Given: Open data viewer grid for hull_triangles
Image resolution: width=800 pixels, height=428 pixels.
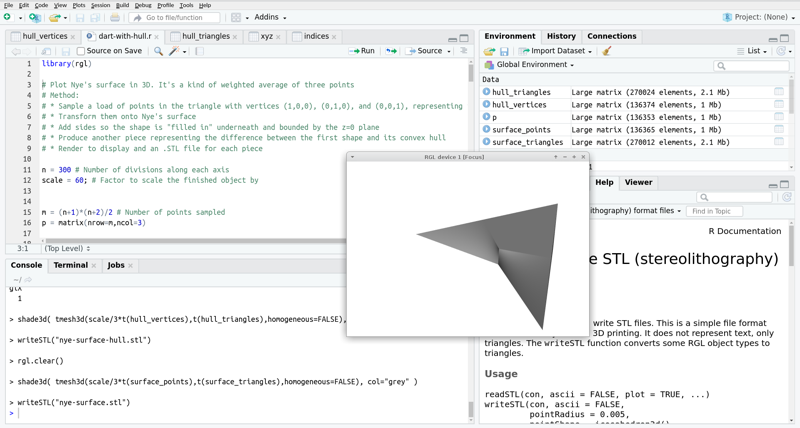Looking at the screenshot, I should (x=778, y=92).
